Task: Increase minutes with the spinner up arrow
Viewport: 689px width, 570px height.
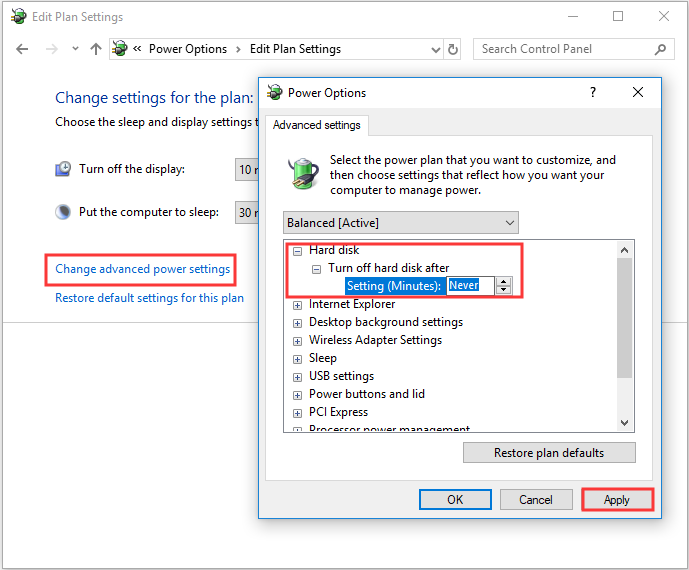Action: click(504, 281)
